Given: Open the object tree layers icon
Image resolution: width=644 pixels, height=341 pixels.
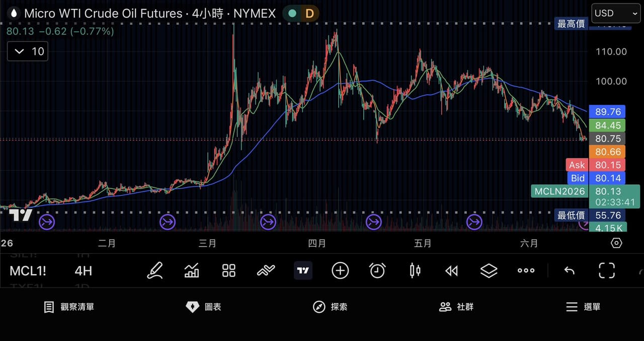Looking at the screenshot, I should pos(489,270).
